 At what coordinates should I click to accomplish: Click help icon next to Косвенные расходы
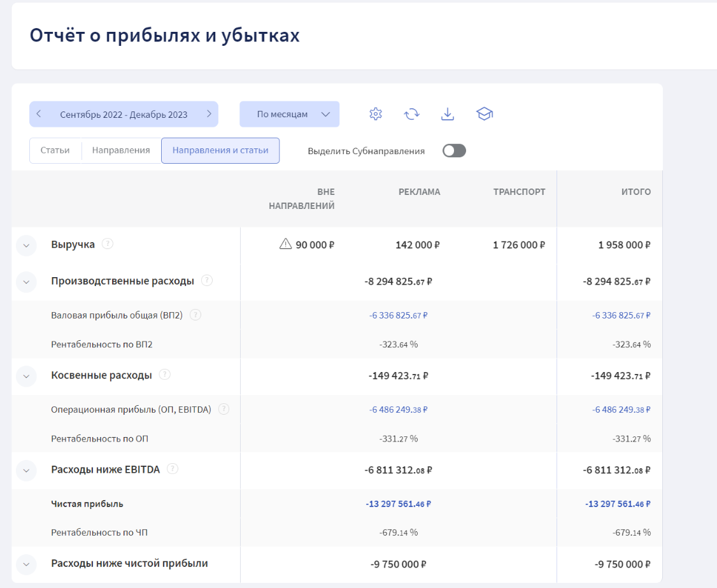(x=164, y=375)
